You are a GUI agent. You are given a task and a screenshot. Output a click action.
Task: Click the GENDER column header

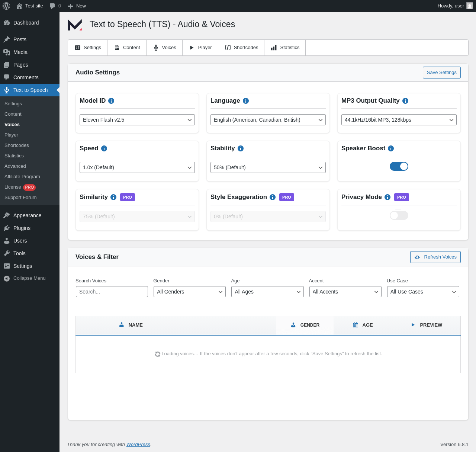pos(305,325)
